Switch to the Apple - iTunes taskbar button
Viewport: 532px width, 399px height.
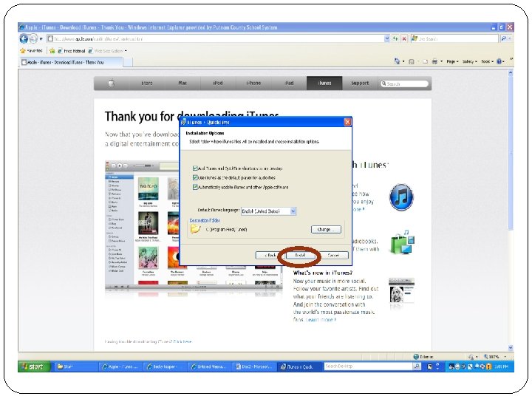point(120,366)
